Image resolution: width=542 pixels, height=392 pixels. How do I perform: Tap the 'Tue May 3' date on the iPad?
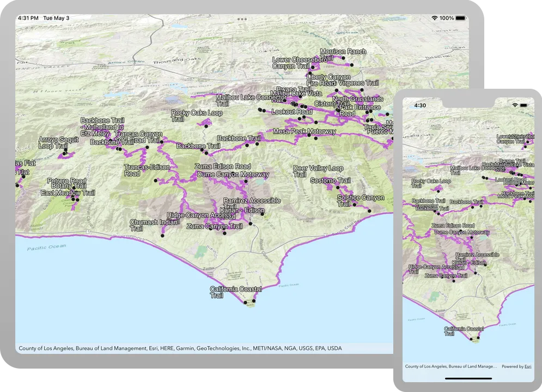[56, 18]
